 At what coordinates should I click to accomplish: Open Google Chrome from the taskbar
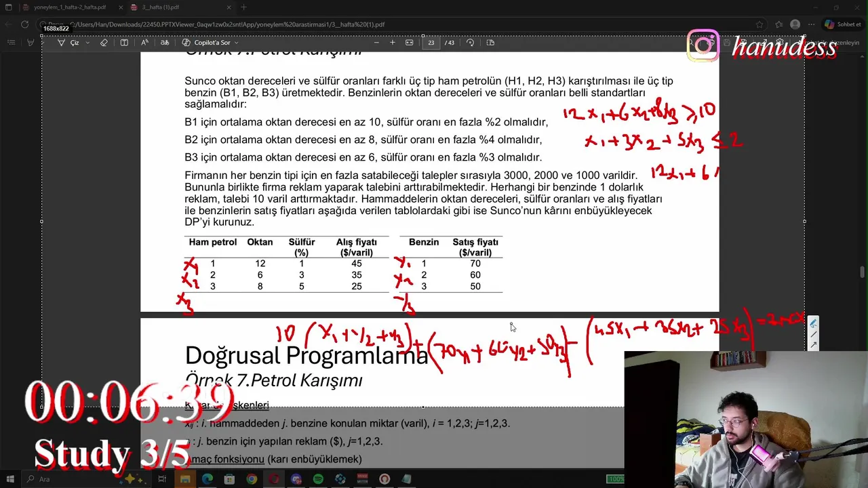coord(252,479)
